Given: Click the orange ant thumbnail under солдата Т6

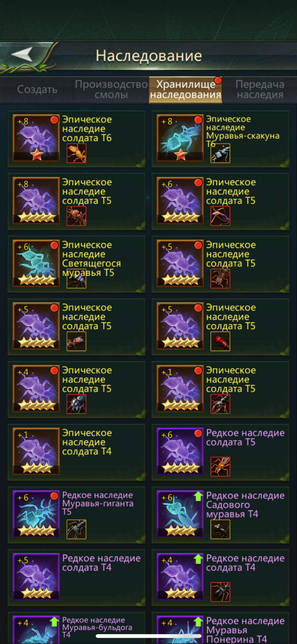Looking at the screenshot, I should [76, 153].
